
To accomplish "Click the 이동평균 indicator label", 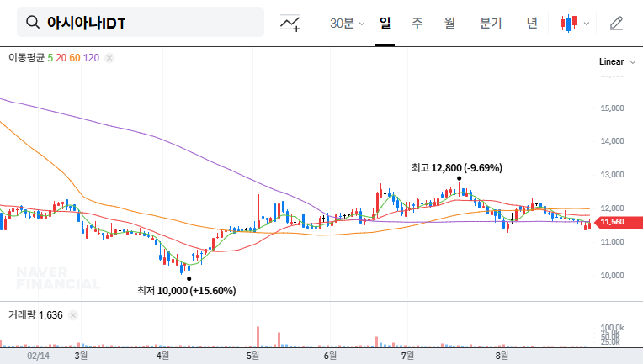I will 26,58.
